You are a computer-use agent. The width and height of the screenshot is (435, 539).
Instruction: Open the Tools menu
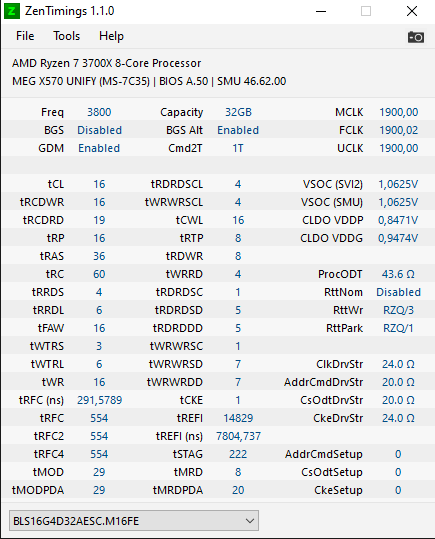pyautogui.click(x=66, y=36)
